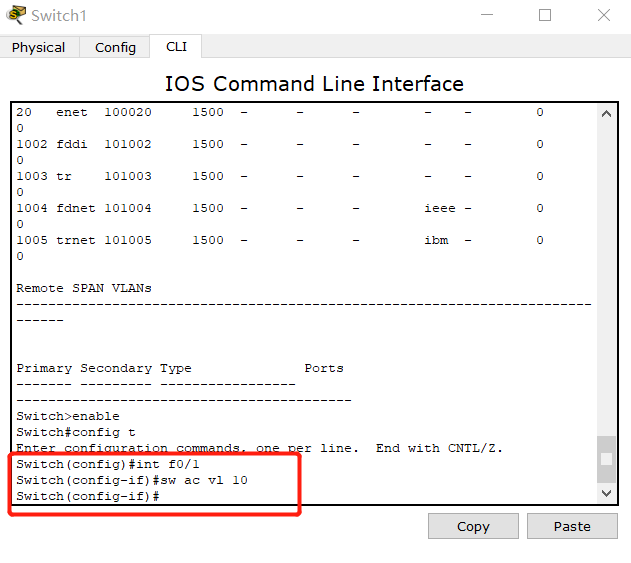This screenshot has height=563, width=631.
Task: Click the 'Switch>enable' line
Action: [x=68, y=416]
